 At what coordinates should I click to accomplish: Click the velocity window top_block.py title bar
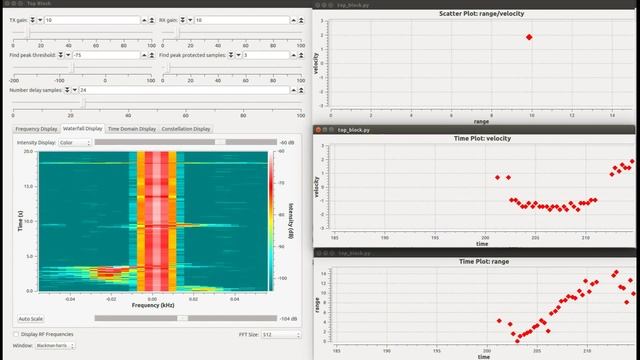tap(474, 130)
